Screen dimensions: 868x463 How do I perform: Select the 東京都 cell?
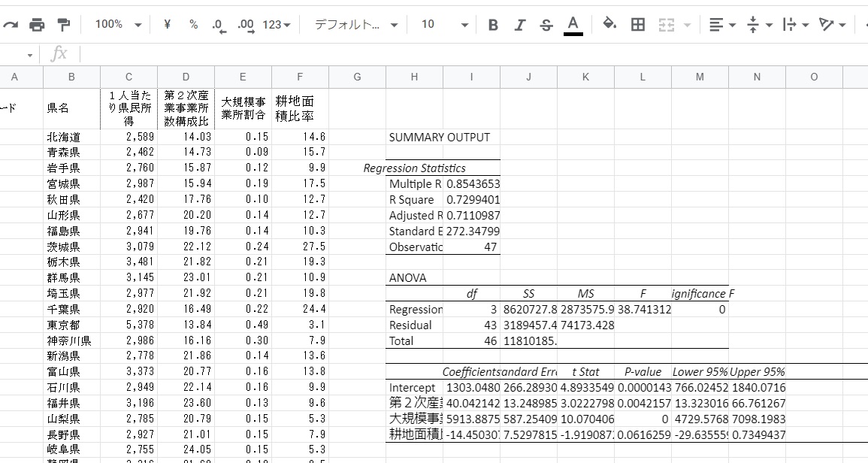pyautogui.click(x=71, y=325)
